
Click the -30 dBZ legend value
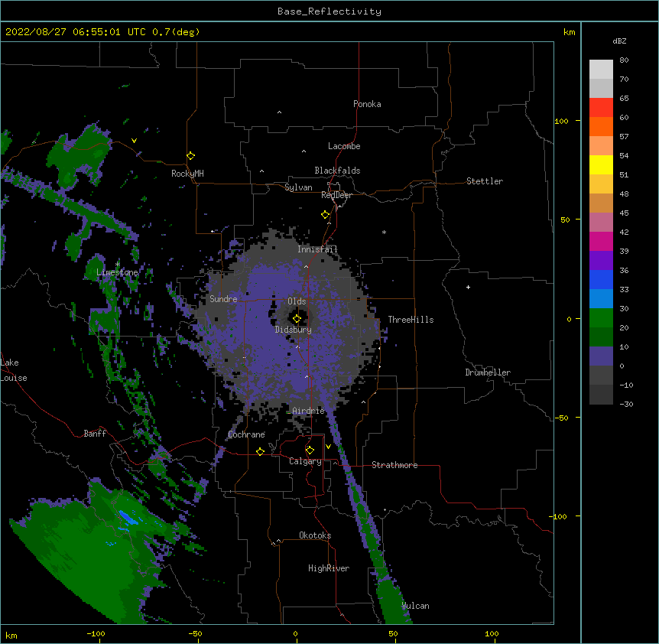coord(626,404)
